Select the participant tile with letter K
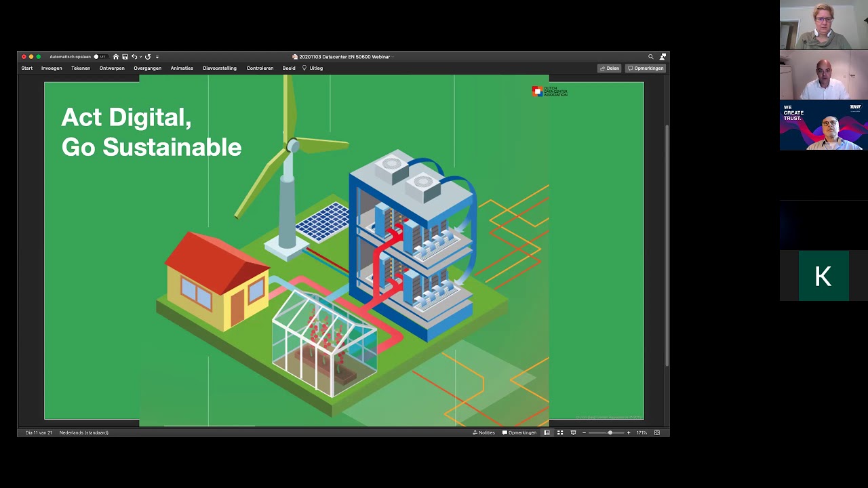Viewport: 868px width, 488px height. pyautogui.click(x=823, y=276)
